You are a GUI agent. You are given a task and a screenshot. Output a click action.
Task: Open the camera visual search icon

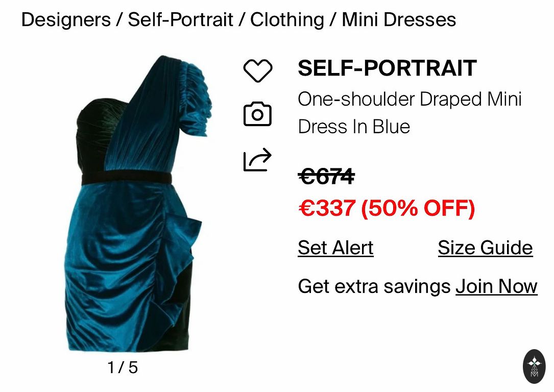(x=257, y=114)
